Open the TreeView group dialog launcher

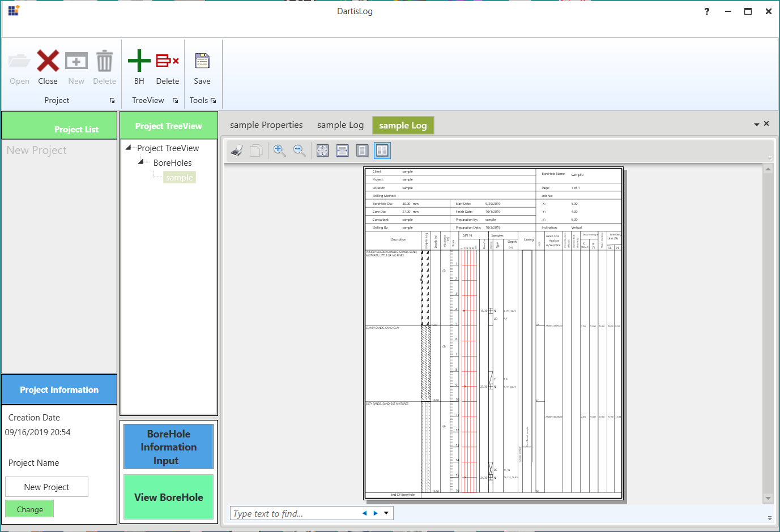175,101
